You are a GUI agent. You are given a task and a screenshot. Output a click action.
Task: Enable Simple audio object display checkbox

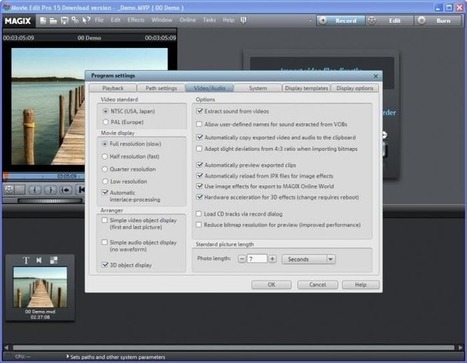click(105, 242)
